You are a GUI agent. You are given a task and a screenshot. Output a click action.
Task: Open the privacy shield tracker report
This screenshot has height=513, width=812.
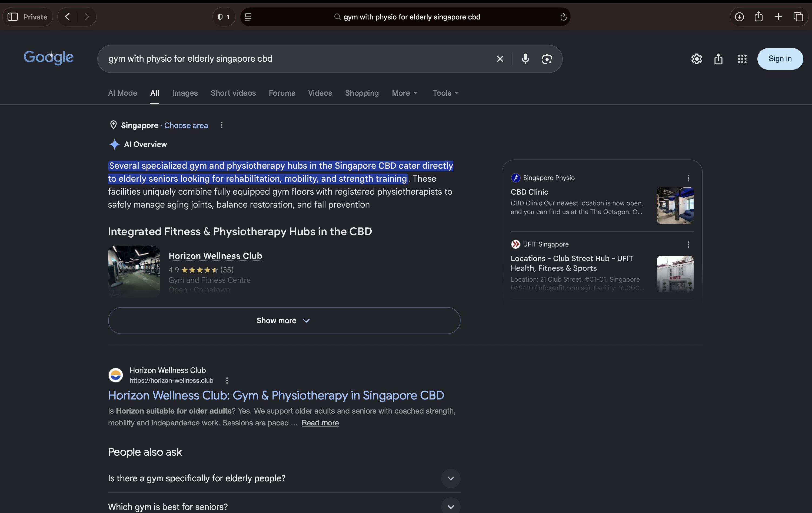[x=224, y=17]
